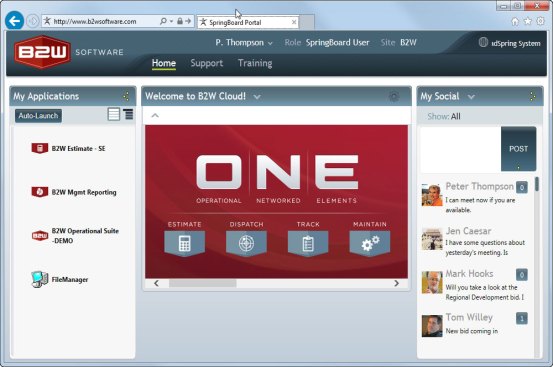Open the Home tab
The height and width of the screenshot is (367, 553).
click(x=164, y=63)
